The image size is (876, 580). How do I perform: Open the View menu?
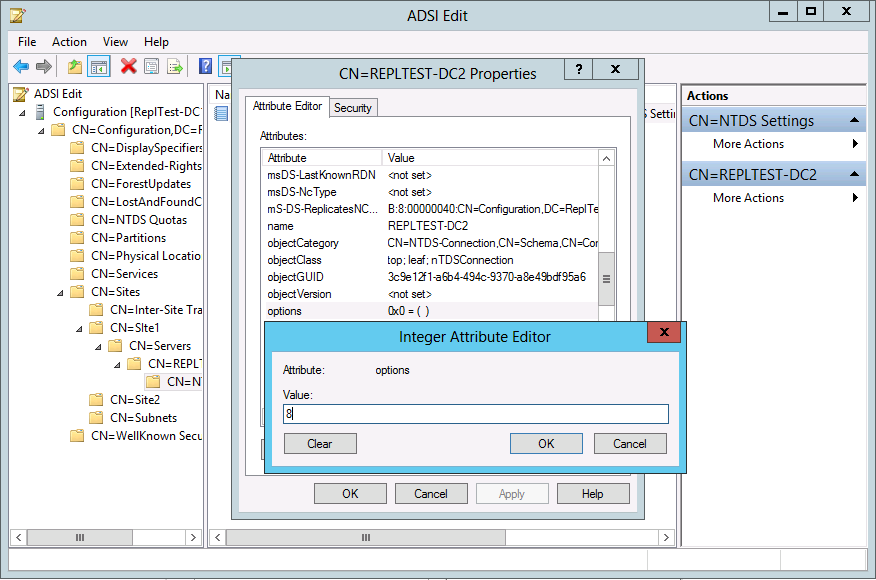point(115,42)
